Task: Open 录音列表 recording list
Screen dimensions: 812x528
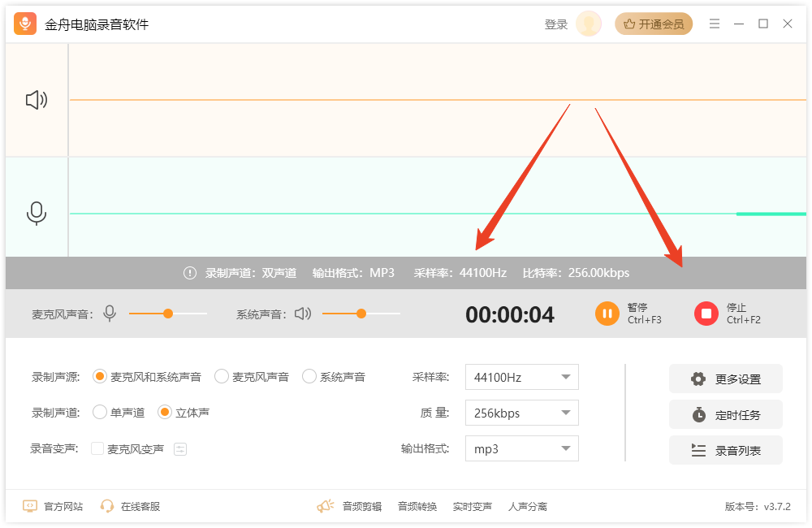Action: coord(725,450)
